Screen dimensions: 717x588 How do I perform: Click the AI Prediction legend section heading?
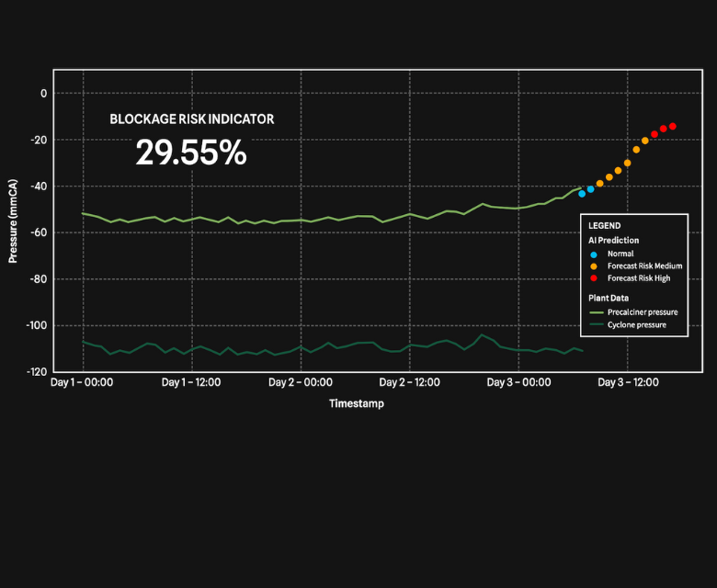613,240
